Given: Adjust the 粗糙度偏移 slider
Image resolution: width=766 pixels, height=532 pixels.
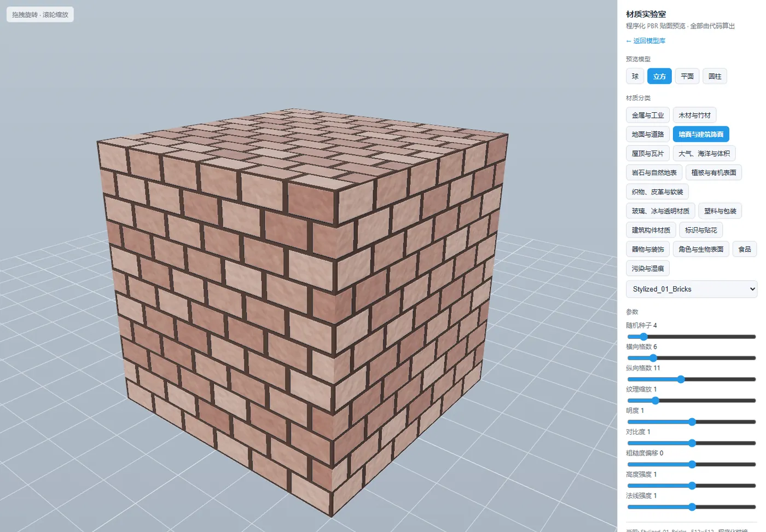Looking at the screenshot, I should [x=692, y=465].
